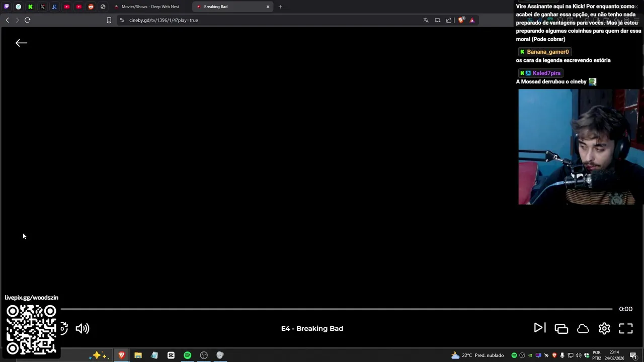Close the Breaking Bad tab
Screen dimensions: 644x362
coord(268,7)
